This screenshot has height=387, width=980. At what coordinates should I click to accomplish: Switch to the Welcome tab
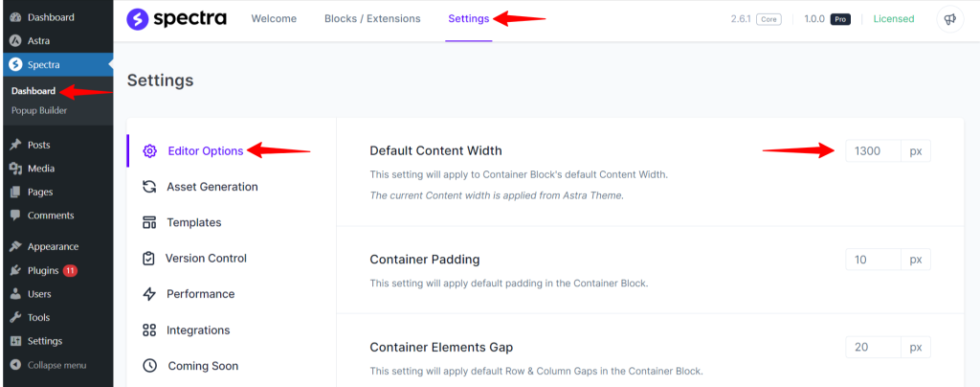(x=274, y=19)
